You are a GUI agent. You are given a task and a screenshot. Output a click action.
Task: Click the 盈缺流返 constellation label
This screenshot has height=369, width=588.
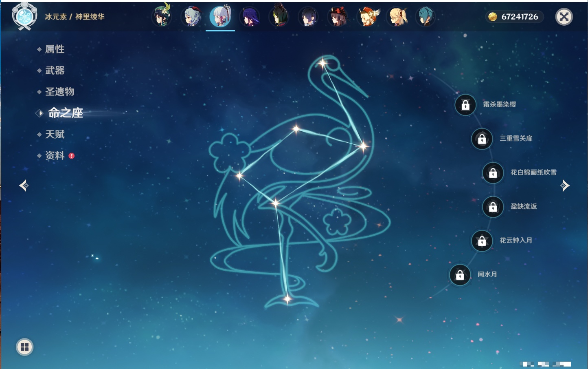pos(524,206)
